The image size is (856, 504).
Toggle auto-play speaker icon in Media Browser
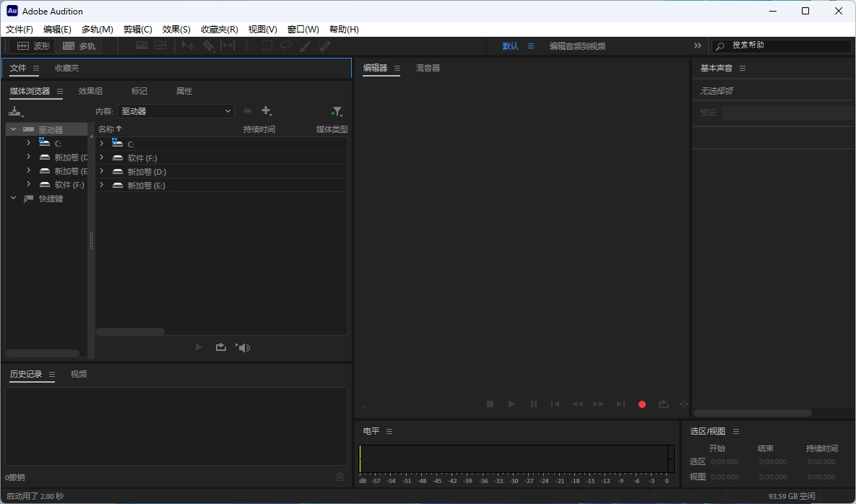pos(243,347)
